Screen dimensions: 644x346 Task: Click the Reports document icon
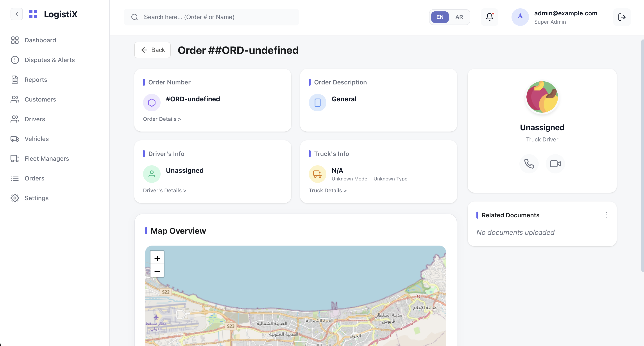coord(15,80)
